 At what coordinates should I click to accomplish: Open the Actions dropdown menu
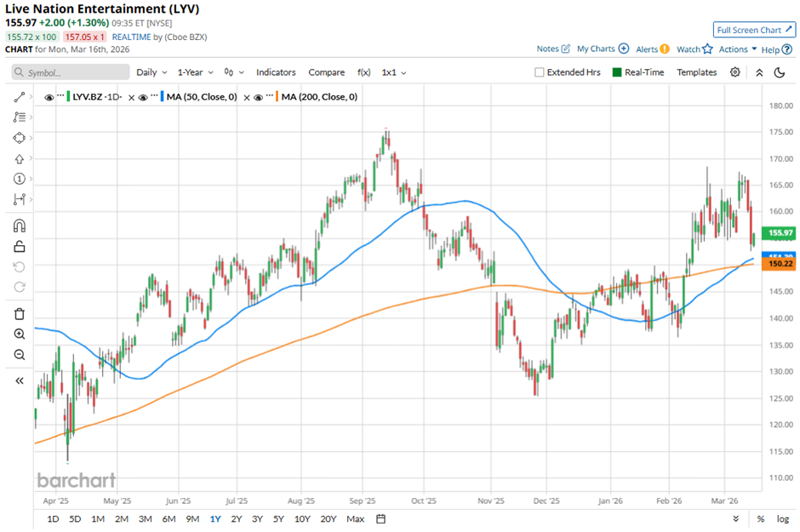[x=737, y=49]
